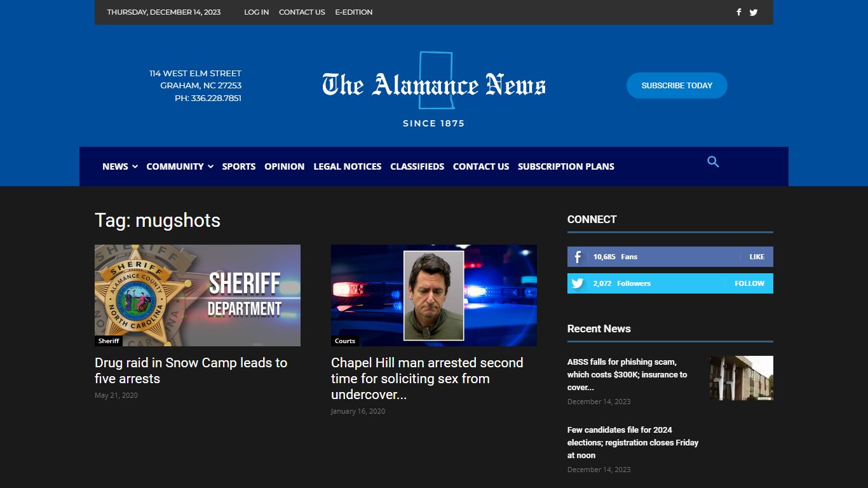Open the Opinion menu item
868x488 pixels.
click(x=285, y=166)
